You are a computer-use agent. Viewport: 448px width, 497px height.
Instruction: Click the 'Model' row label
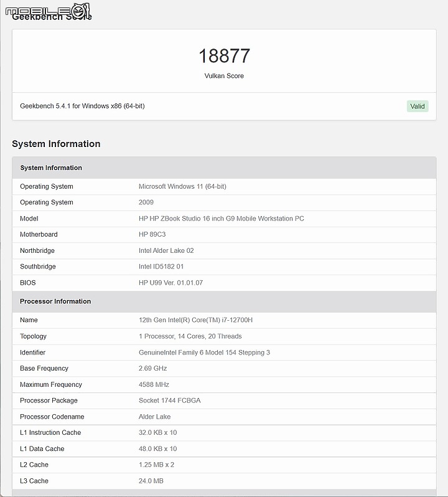point(29,219)
